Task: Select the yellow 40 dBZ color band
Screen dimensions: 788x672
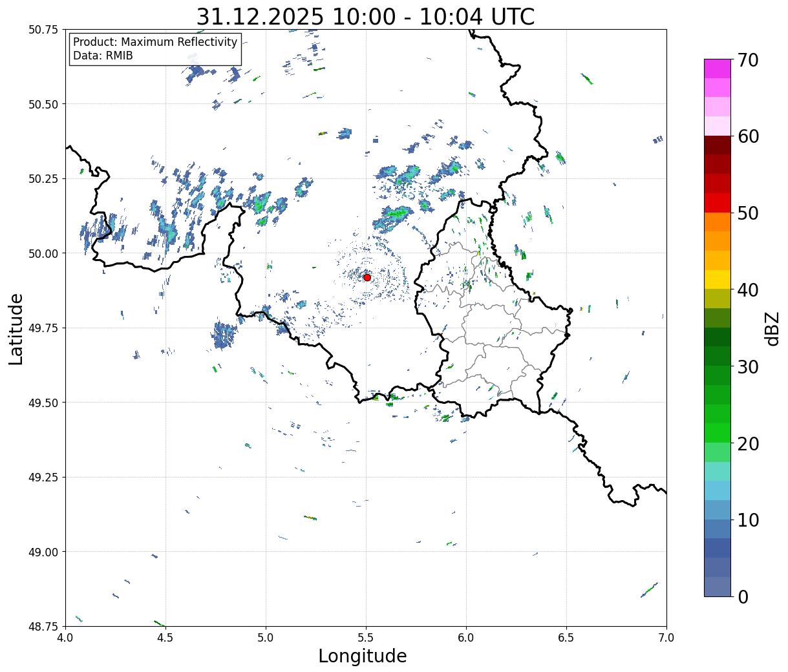Action: tap(718, 279)
